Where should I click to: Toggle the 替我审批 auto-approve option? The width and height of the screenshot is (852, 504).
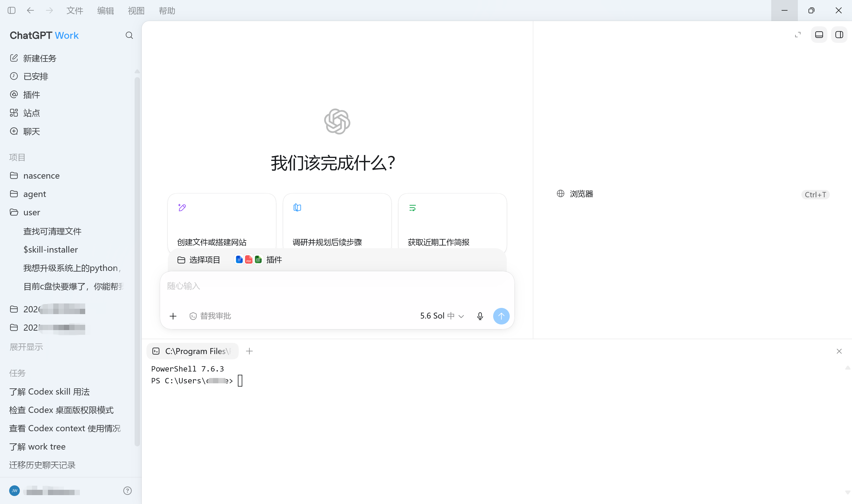click(x=210, y=316)
